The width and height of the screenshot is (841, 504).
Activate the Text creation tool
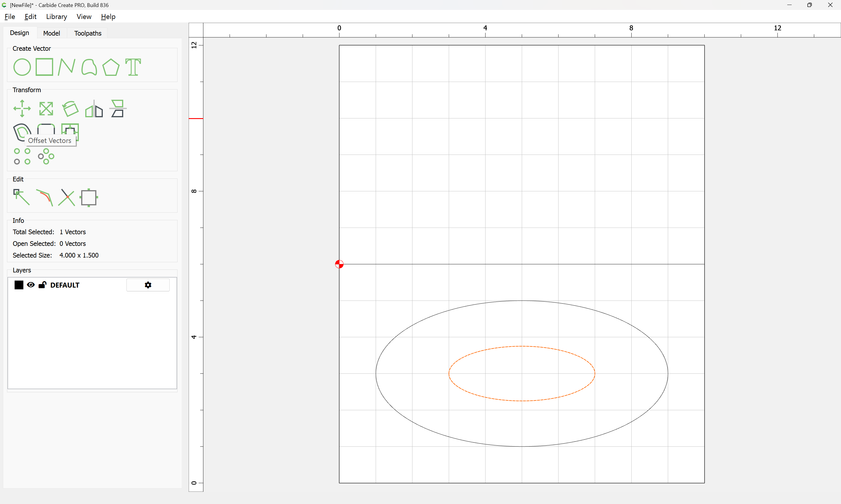coord(133,67)
